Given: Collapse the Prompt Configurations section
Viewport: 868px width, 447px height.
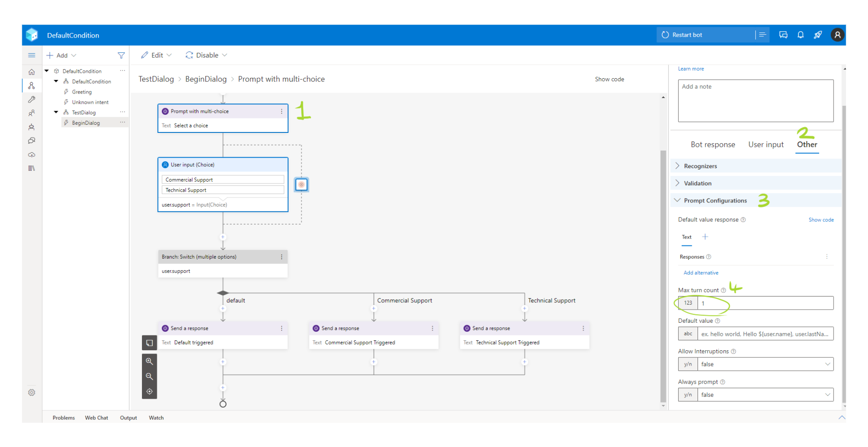Looking at the screenshot, I should (x=715, y=200).
